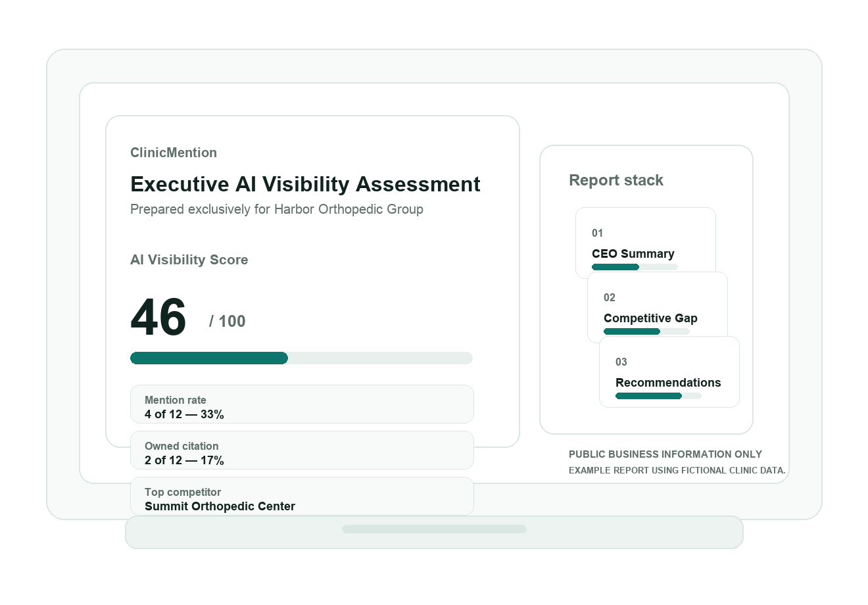Click the 4 of 12 — 33% value
The image size is (868, 605).
coord(184,414)
